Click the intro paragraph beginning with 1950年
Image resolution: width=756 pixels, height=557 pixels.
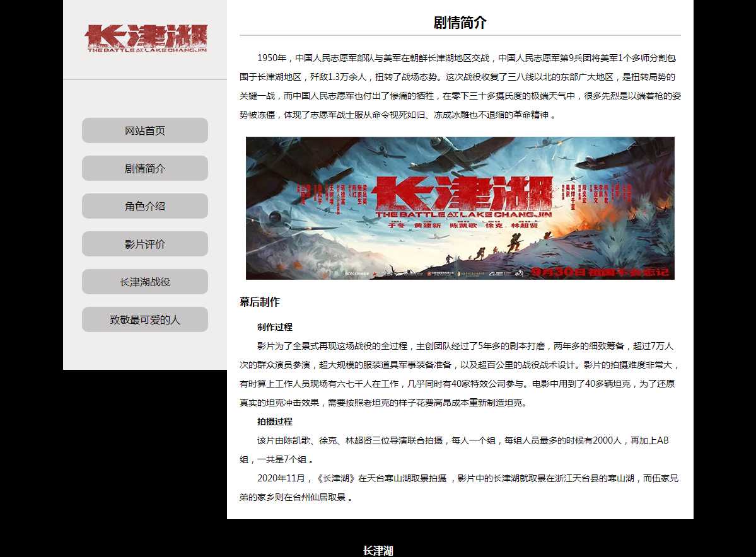[x=460, y=86]
